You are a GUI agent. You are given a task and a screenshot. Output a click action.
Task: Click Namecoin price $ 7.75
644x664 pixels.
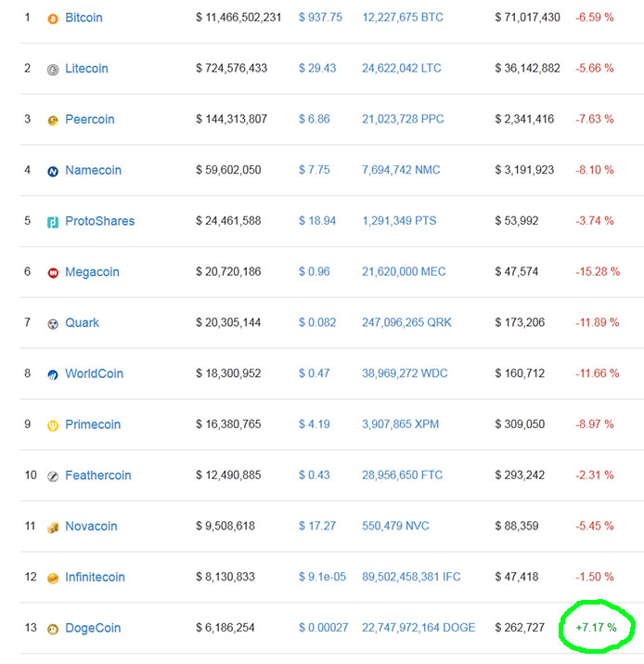(x=314, y=170)
